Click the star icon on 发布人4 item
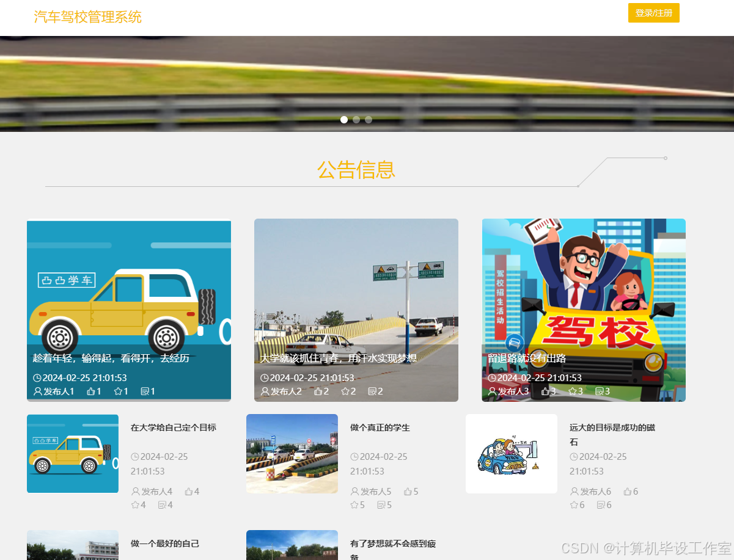Screen dimensions: 734x560 tap(135, 505)
